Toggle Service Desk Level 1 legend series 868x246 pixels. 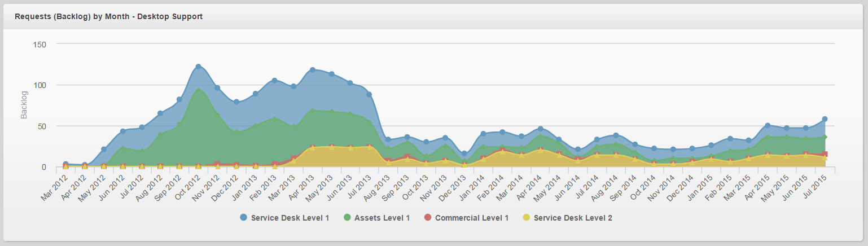coord(284,217)
